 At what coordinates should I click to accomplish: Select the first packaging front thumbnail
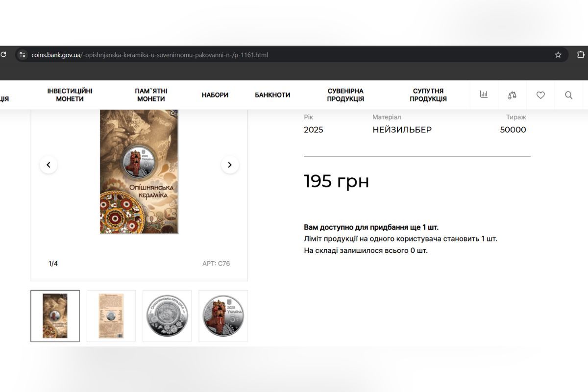coord(55,316)
